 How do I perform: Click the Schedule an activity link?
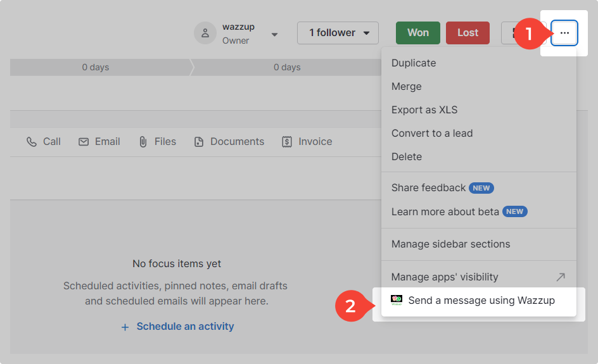click(178, 327)
